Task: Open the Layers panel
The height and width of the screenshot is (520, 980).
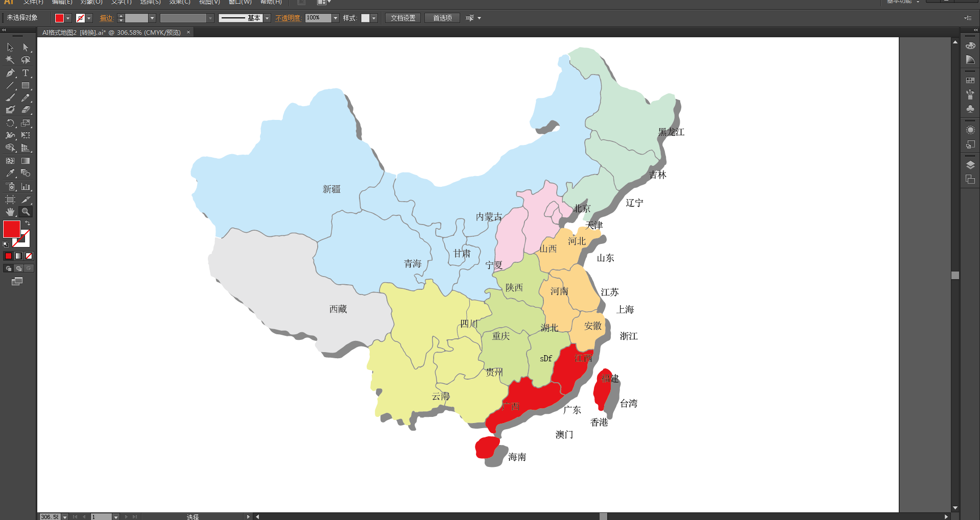Action: 970,164
